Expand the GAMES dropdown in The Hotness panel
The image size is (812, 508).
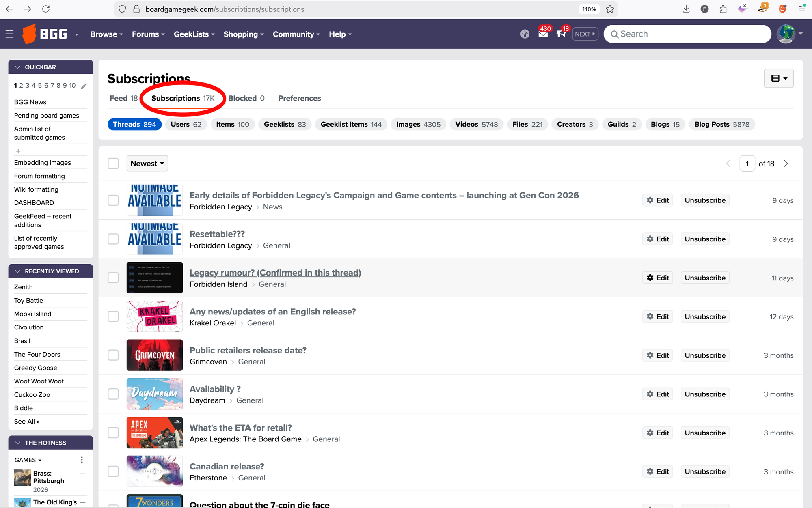pos(28,460)
